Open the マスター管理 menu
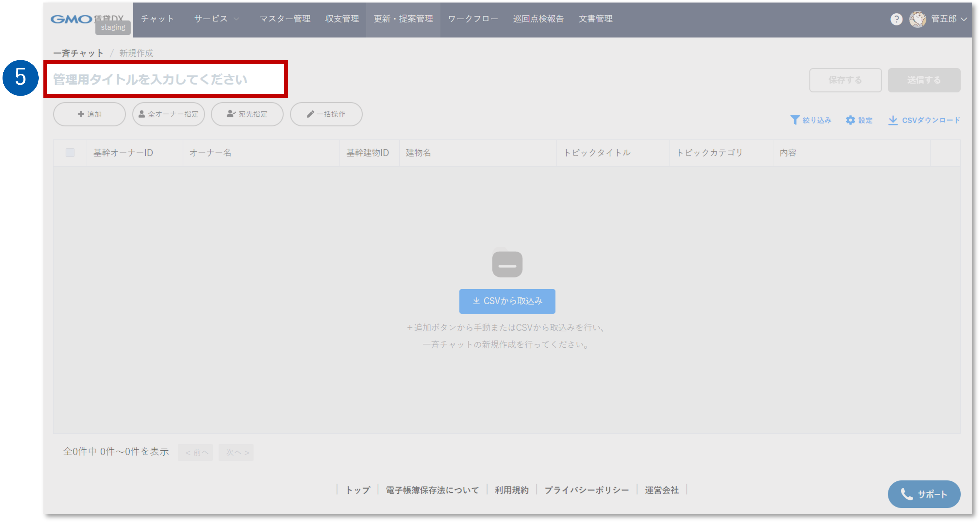980x522 pixels. click(x=285, y=19)
